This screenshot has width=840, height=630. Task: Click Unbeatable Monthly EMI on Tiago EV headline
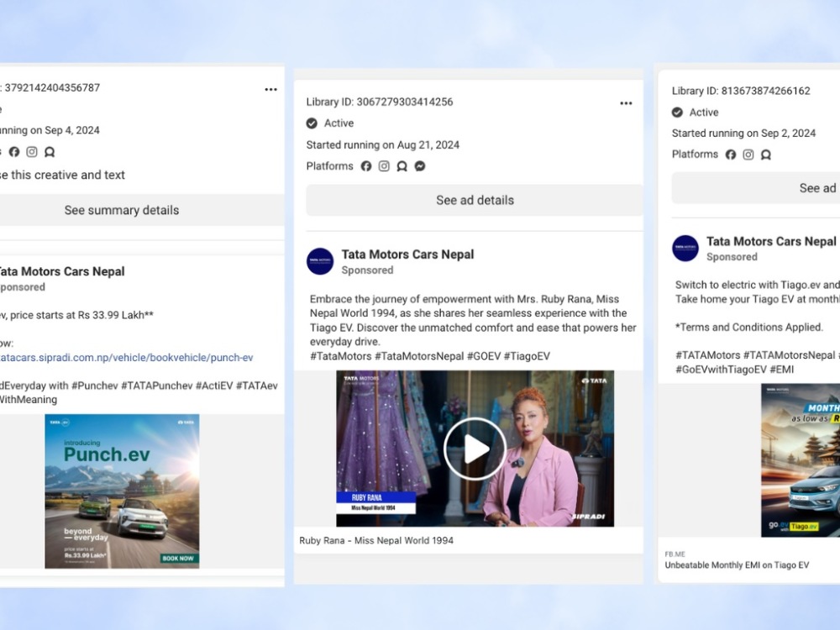(x=737, y=565)
